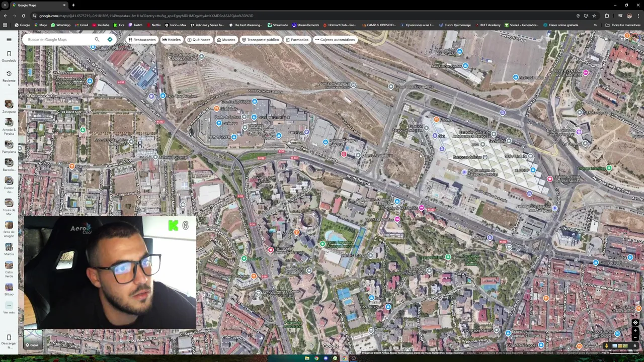644x362 pixels.
Task: Expand Ver más in the sidebar
Action: 9,307
